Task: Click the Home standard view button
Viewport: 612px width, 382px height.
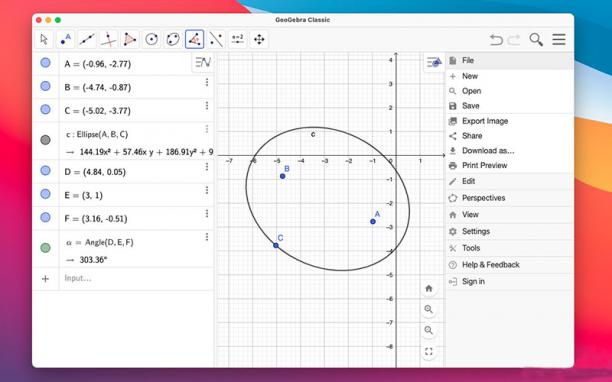Action: point(429,288)
